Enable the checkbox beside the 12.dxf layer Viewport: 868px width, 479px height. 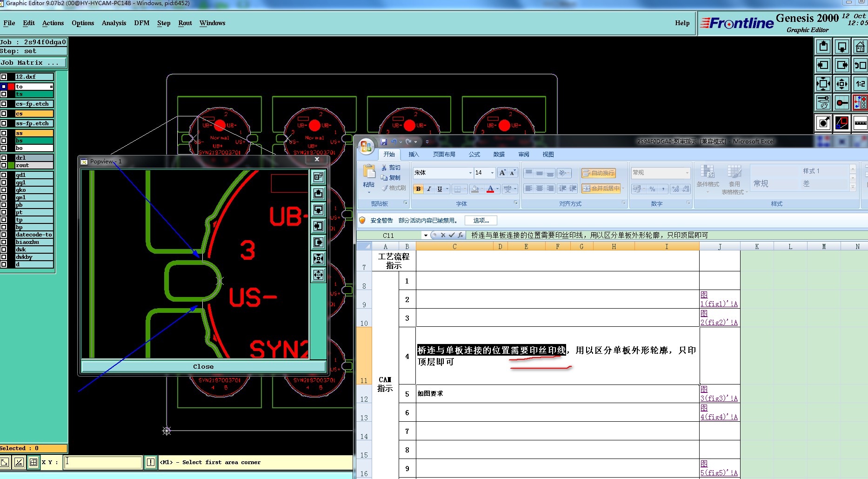4,77
